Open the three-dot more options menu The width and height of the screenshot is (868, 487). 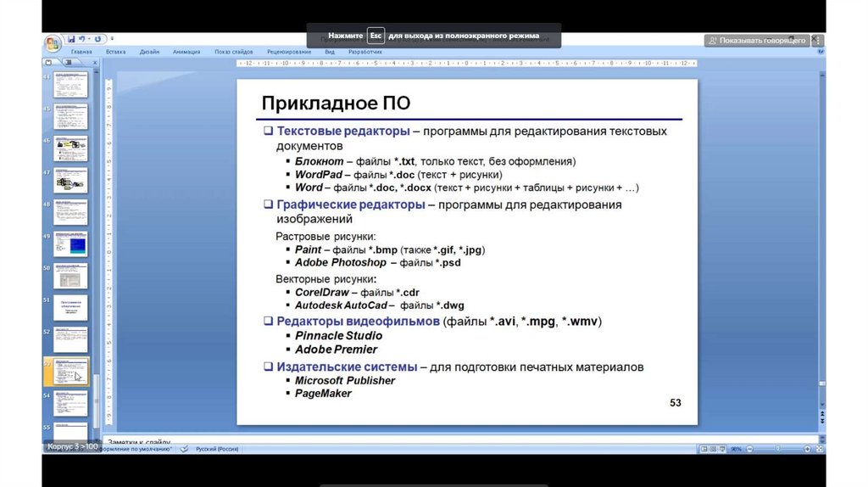(818, 41)
